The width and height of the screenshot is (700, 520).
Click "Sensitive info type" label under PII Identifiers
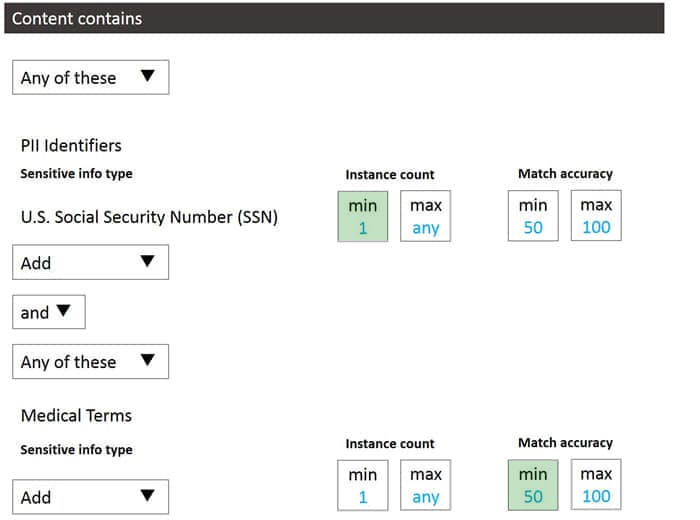click(76, 174)
